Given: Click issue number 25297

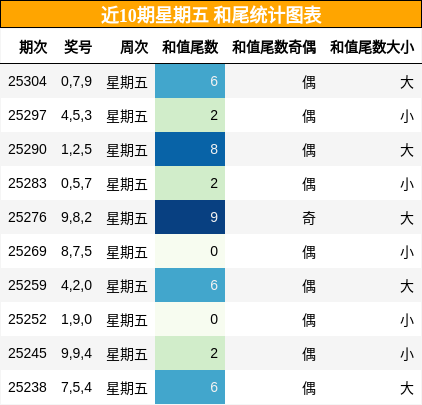Looking at the screenshot, I should (27, 115).
